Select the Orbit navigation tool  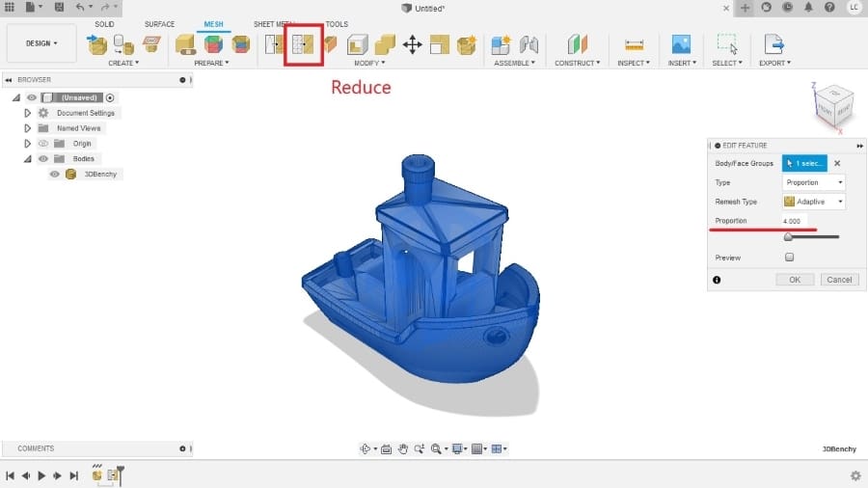pos(365,448)
